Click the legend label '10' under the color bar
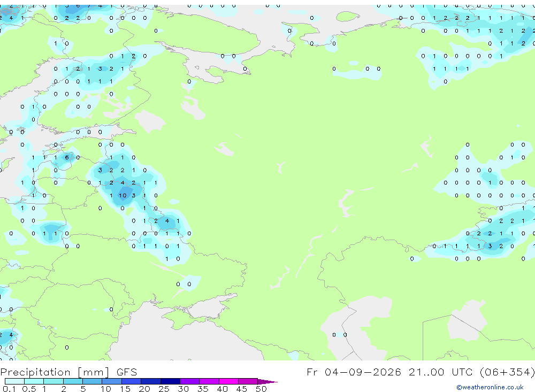Viewport: 535px width, 392px height. click(x=105, y=389)
